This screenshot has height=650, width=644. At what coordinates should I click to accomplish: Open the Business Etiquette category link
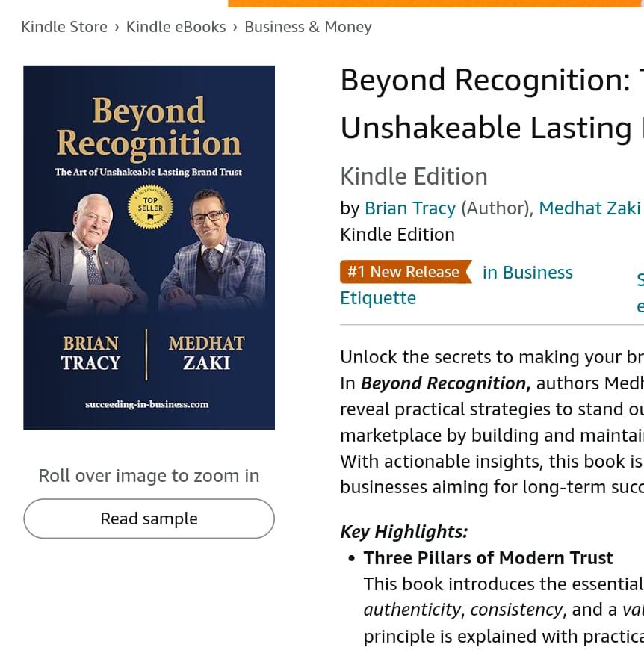(456, 284)
